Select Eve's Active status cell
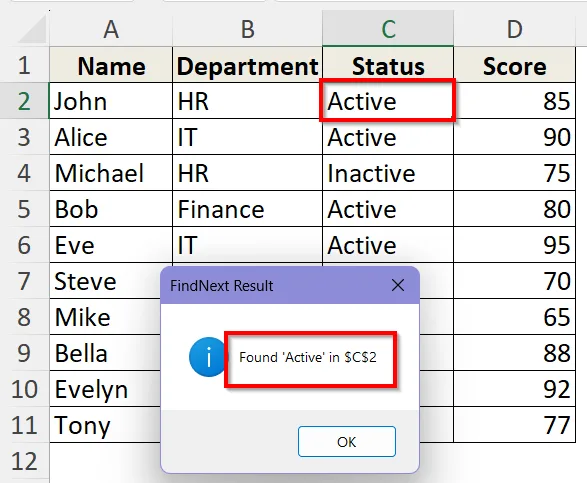587x483 pixels. pos(388,245)
